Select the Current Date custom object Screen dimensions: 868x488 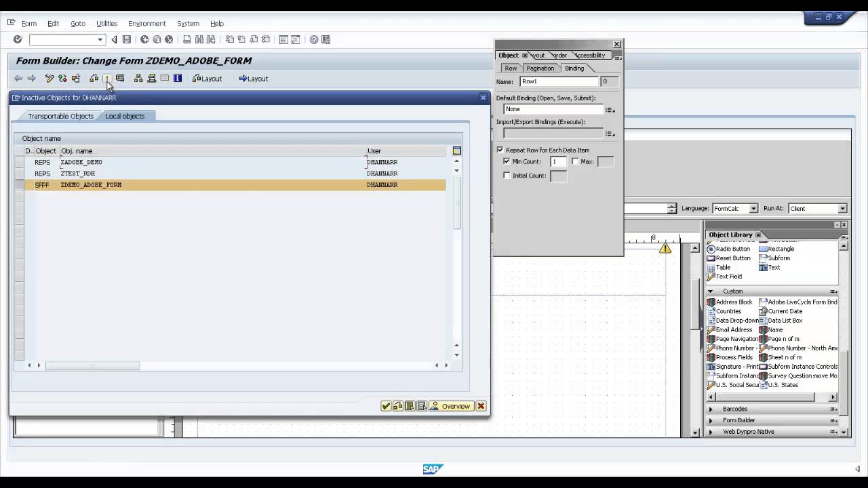(781, 311)
